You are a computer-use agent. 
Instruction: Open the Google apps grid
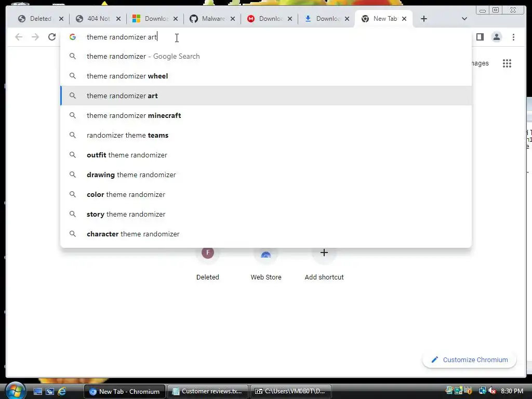coord(507,63)
